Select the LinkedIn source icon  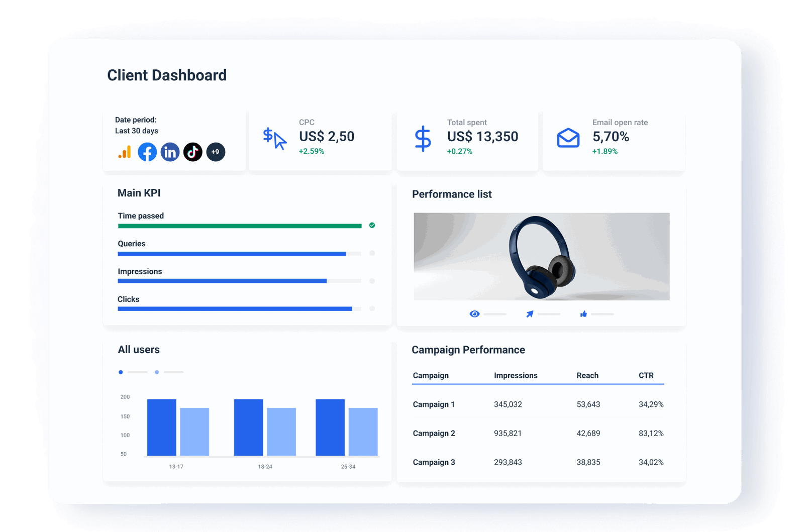[170, 151]
